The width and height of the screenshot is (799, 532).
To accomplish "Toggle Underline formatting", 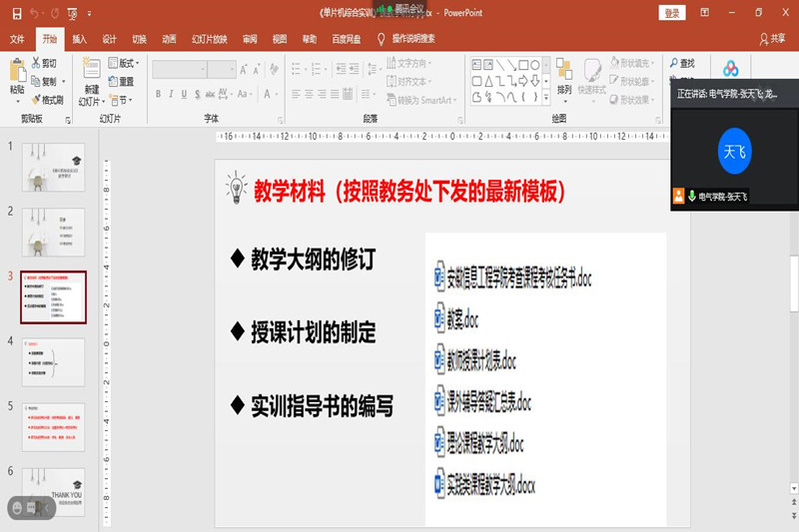I will [184, 94].
